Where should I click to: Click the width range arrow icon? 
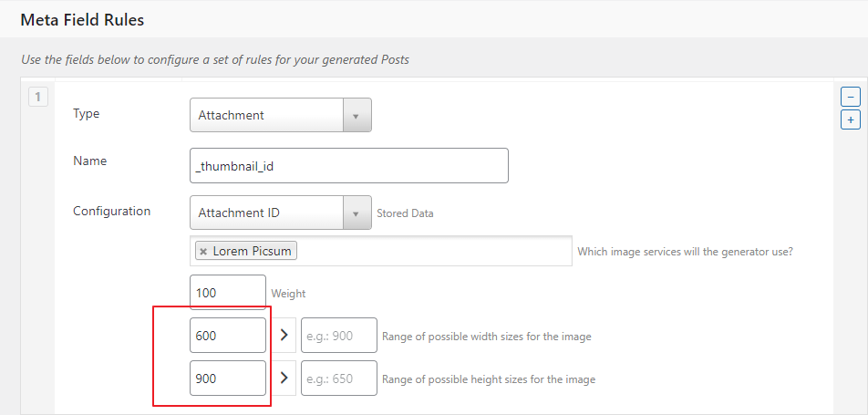(284, 336)
